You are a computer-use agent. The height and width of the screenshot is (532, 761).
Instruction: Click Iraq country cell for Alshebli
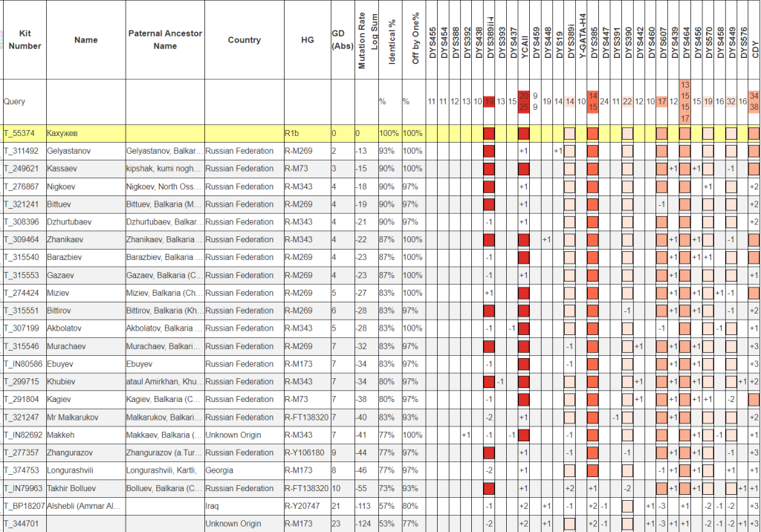click(x=214, y=506)
